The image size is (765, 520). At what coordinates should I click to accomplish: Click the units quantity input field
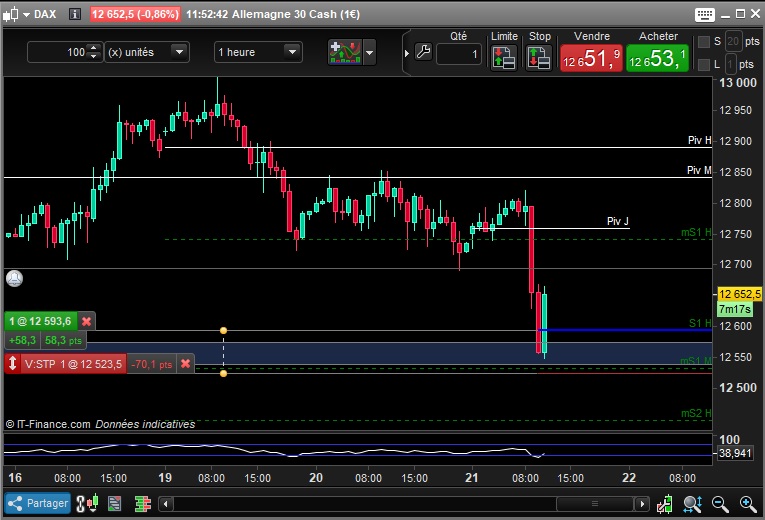[x=57, y=52]
